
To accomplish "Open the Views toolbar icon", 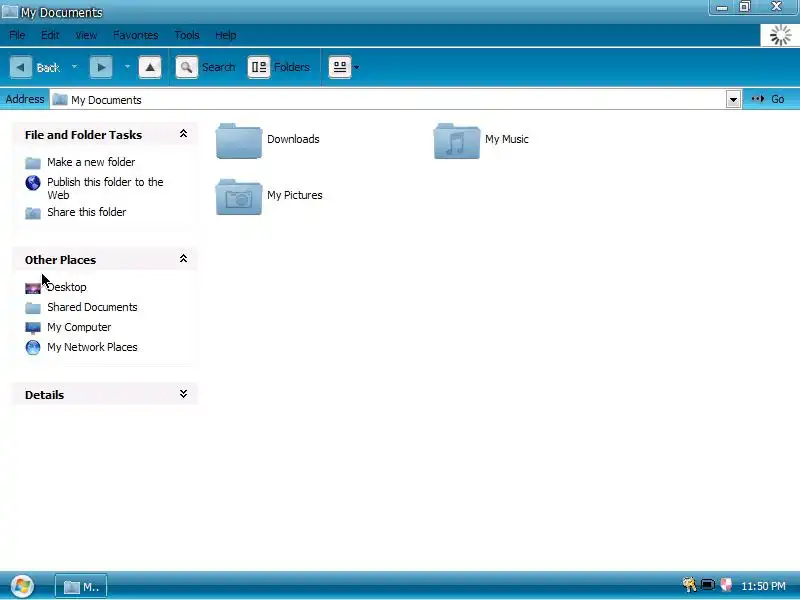I will (340, 67).
